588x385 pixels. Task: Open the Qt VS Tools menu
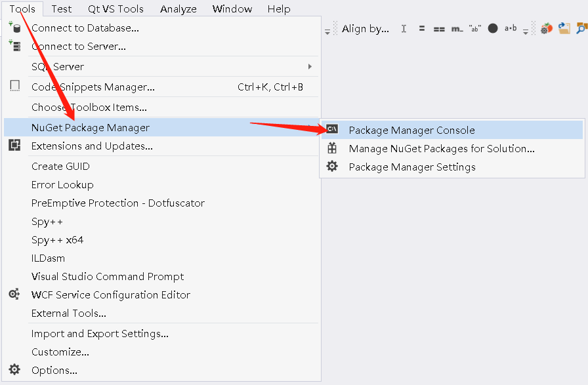(x=115, y=9)
